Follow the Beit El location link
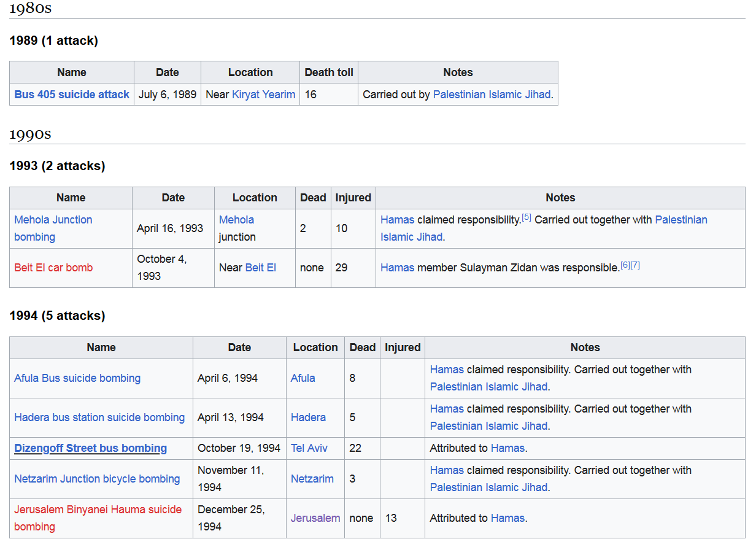Image resolution: width=756 pixels, height=547 pixels. pyautogui.click(x=261, y=268)
